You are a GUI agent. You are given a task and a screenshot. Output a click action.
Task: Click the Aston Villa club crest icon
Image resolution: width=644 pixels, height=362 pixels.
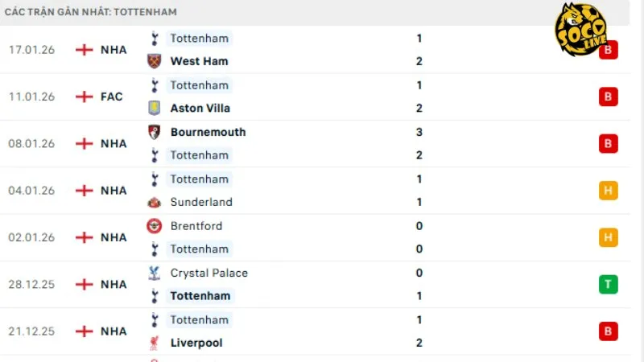click(154, 108)
